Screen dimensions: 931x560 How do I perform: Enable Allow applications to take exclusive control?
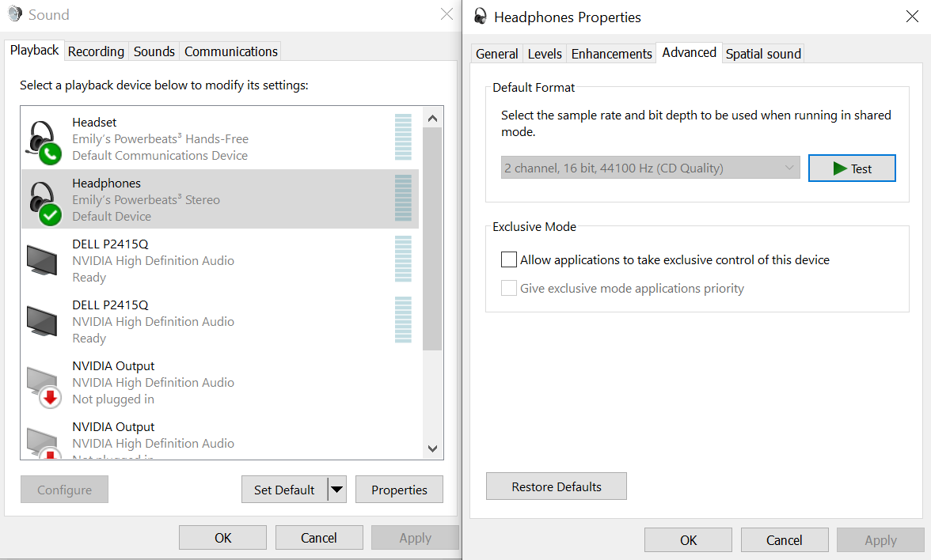(x=509, y=259)
